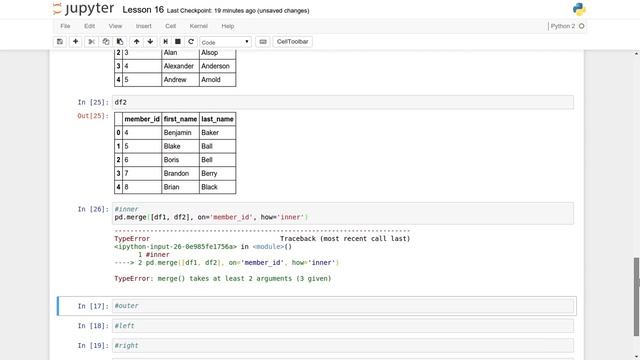Viewport: 640px width, 360px height.
Task: Copy selected cells icon
Action: tap(106, 42)
